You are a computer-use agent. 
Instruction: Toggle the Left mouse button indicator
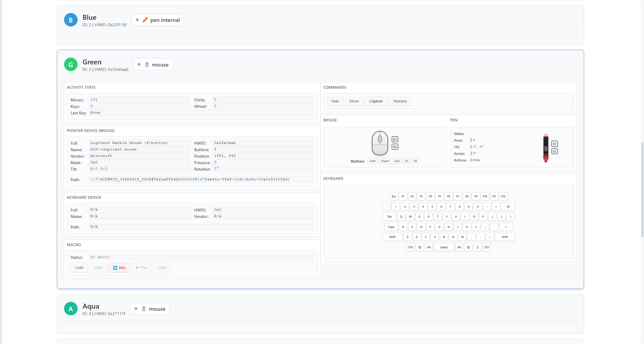point(372,161)
